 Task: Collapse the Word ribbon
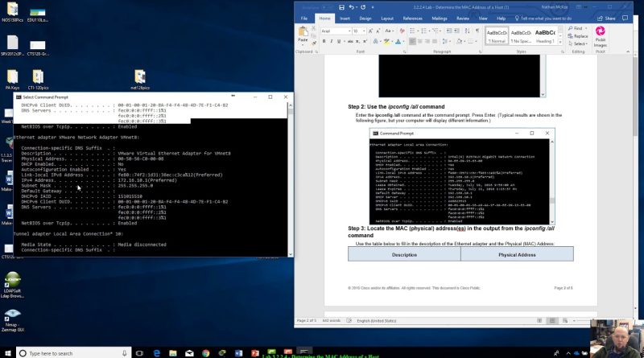[628, 51]
